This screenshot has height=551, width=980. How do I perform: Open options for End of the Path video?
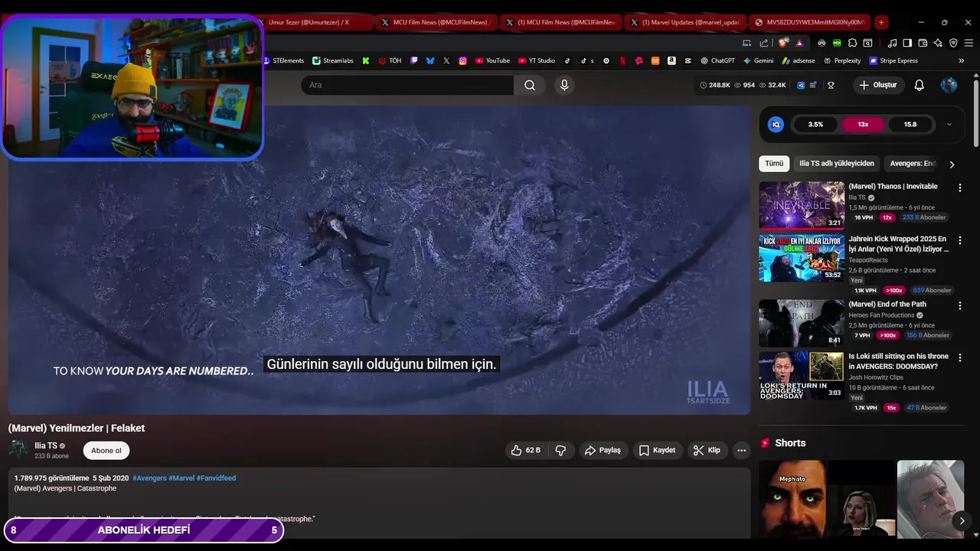(x=959, y=305)
